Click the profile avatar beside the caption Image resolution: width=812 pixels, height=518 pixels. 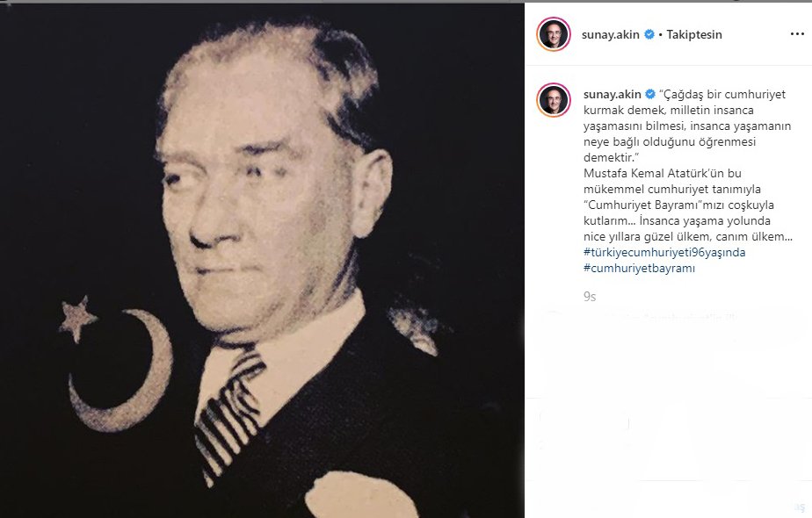[x=554, y=100]
